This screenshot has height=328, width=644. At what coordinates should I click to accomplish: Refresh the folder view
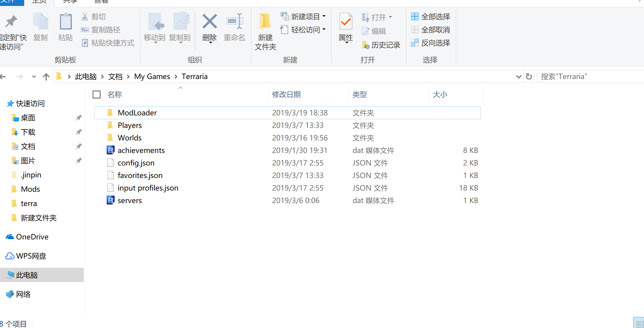click(x=529, y=76)
